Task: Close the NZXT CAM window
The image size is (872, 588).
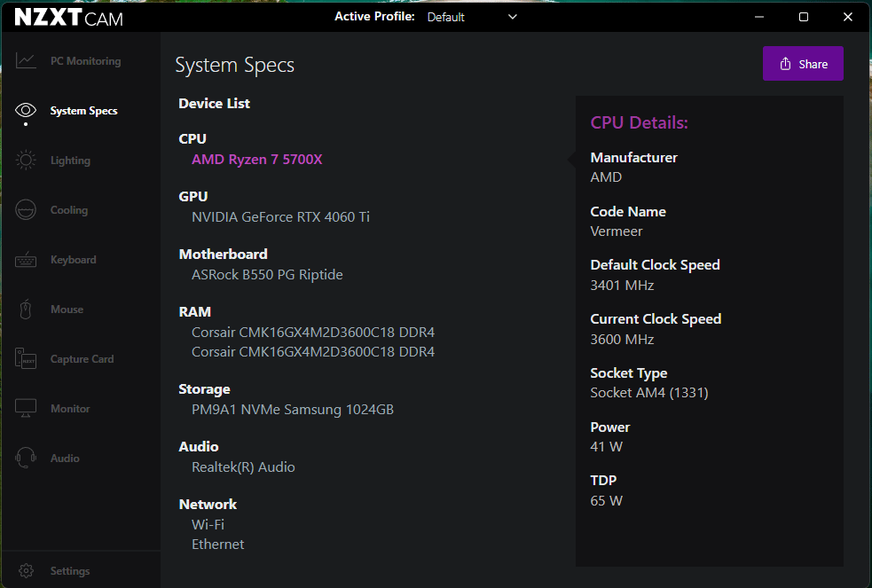Action: 847,17
